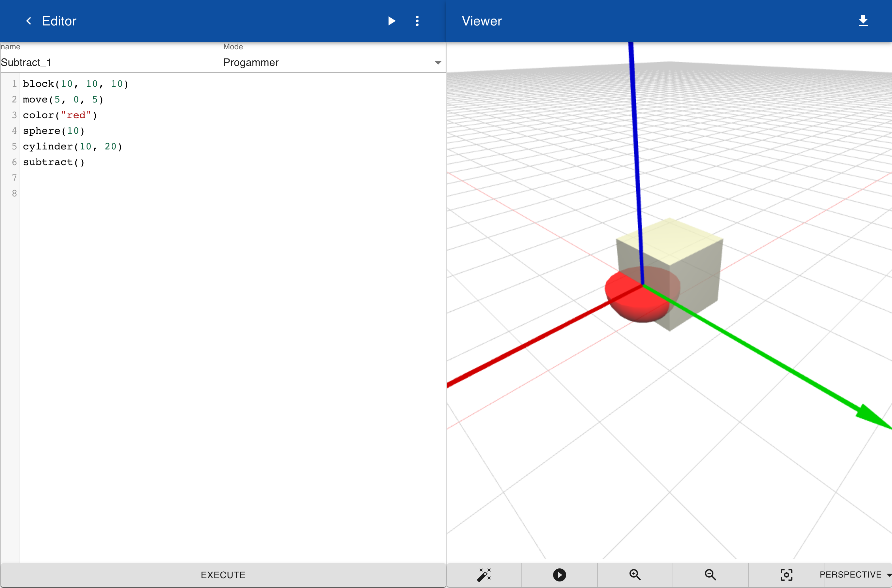Run the code with the header play icon
The height and width of the screenshot is (588, 892).
tap(391, 21)
